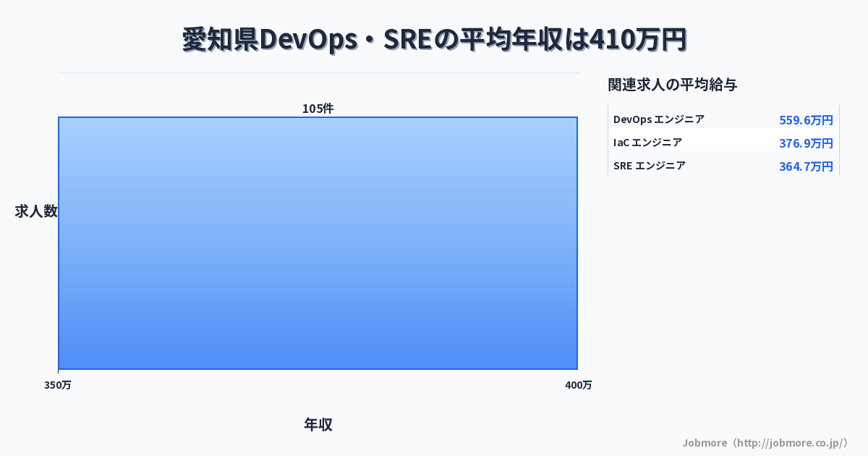Select the 350万 axis tick label
The width and height of the screenshot is (868, 456).
pyautogui.click(x=58, y=385)
